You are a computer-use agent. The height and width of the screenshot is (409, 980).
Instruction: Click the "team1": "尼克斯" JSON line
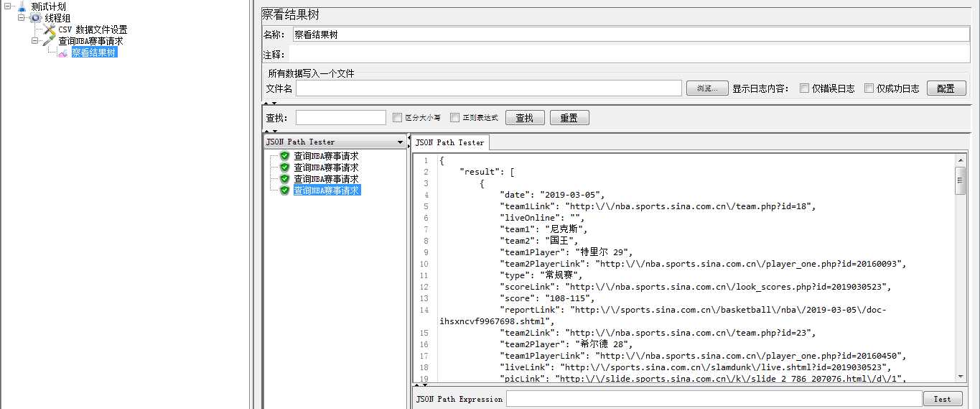point(543,229)
